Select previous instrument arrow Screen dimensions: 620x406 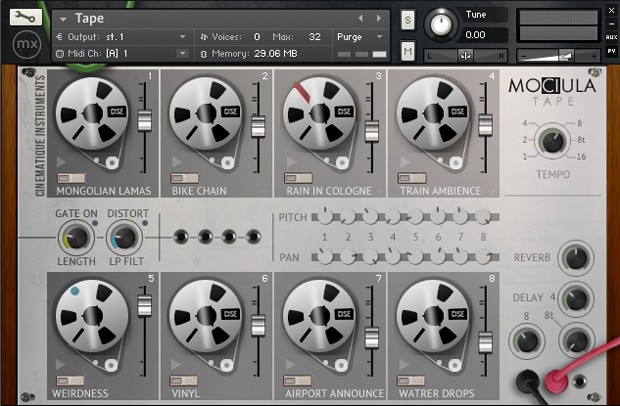click(361, 18)
